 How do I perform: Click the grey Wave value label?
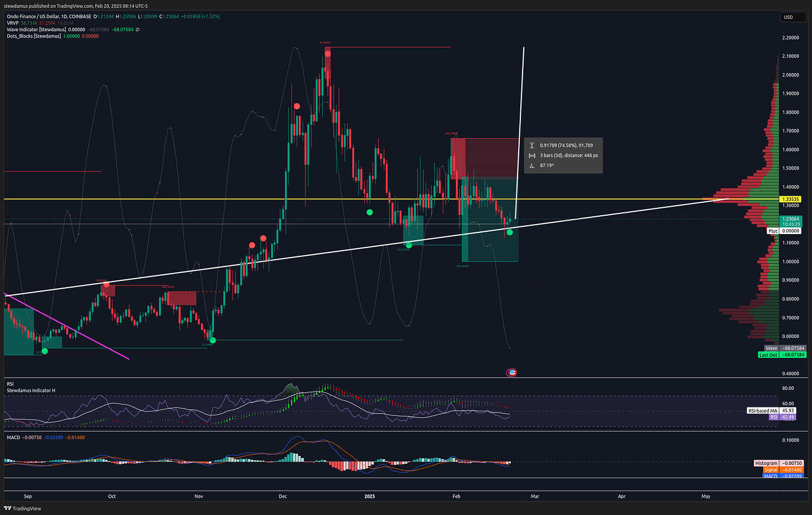(x=785, y=348)
